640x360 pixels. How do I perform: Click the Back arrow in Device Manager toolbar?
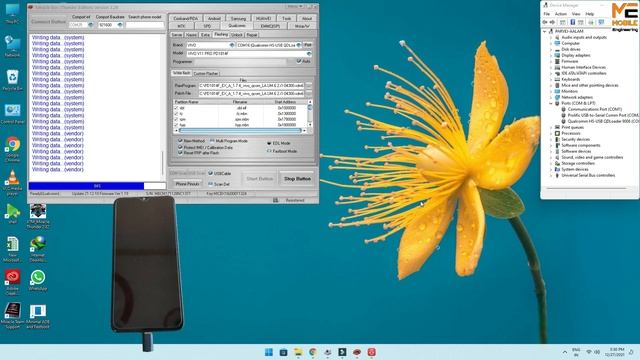[x=545, y=22]
